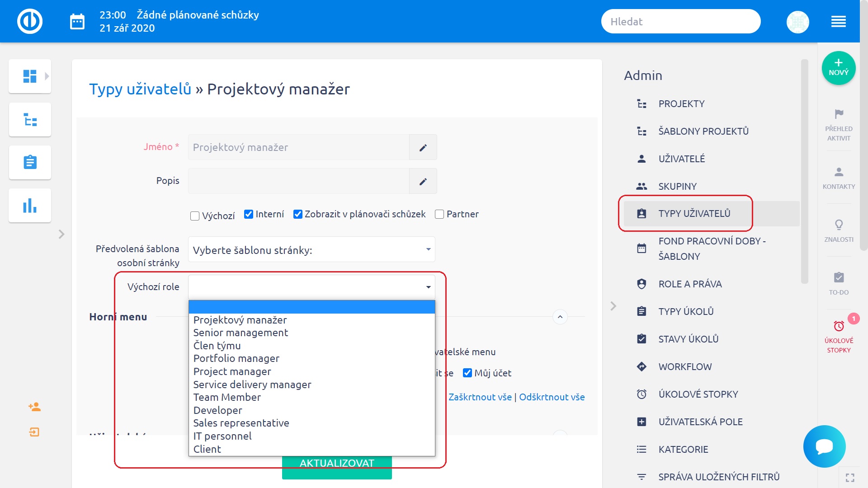Go to Uživatelé in Admin menu

[681, 159]
